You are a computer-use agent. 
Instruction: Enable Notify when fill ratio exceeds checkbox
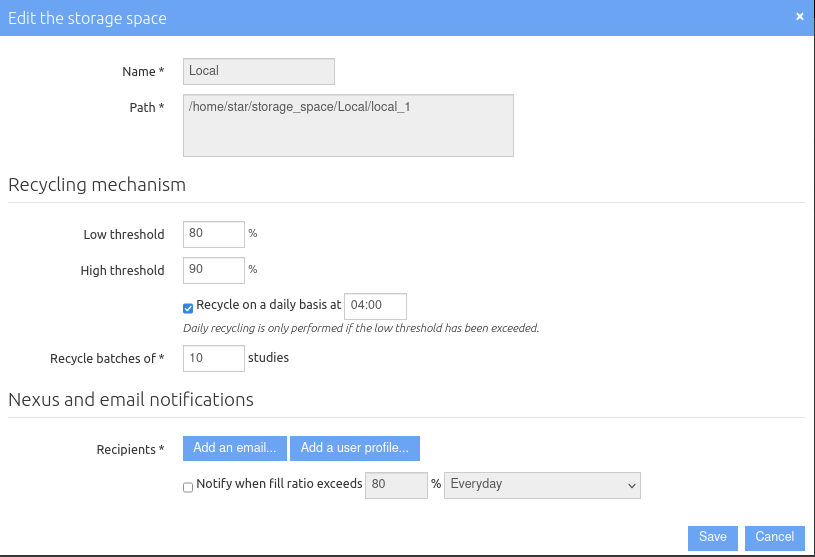tap(188, 487)
